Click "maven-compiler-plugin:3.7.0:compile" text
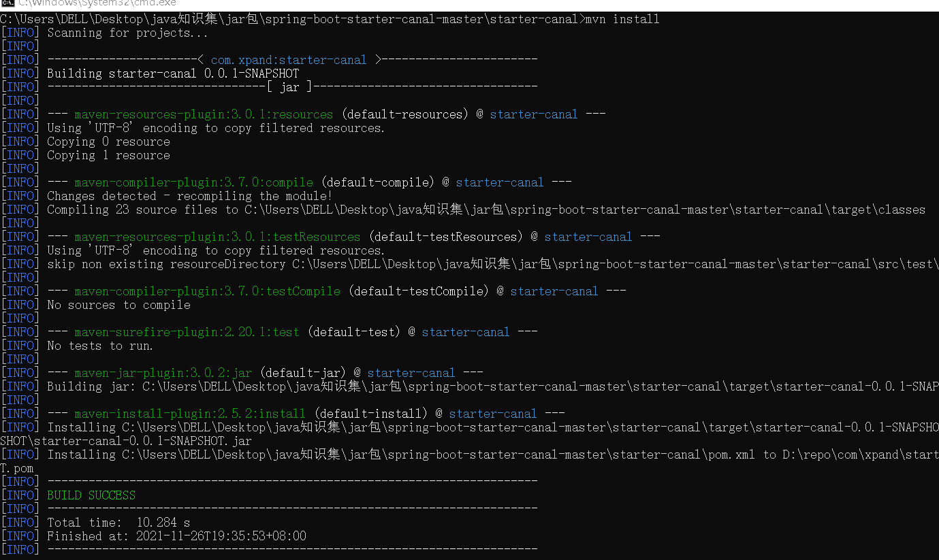Viewport: 939px width, 560px height. [x=193, y=182]
